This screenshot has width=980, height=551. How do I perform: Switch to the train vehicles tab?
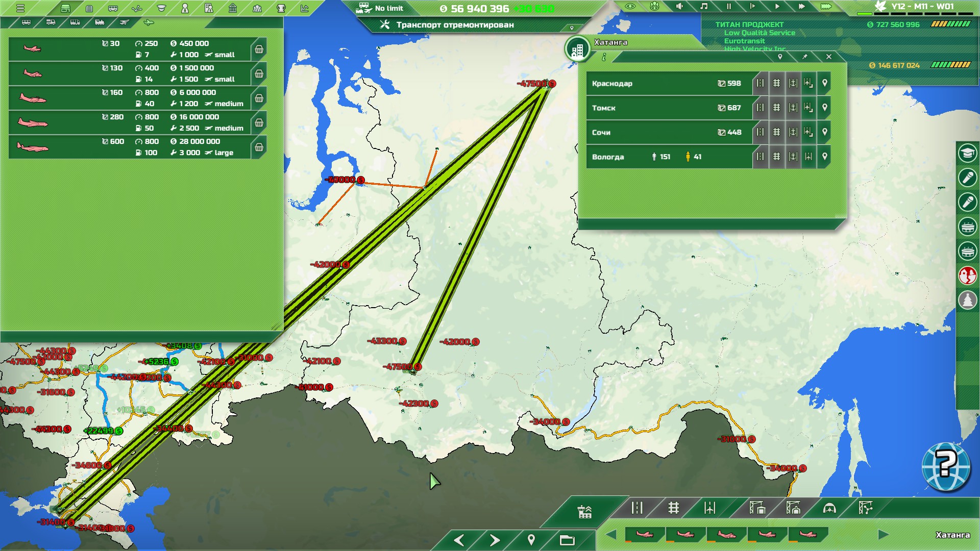click(x=100, y=22)
